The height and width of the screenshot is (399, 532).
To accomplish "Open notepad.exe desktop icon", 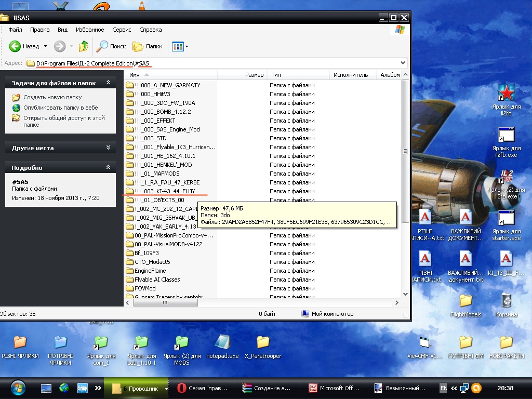I will (x=222, y=347).
